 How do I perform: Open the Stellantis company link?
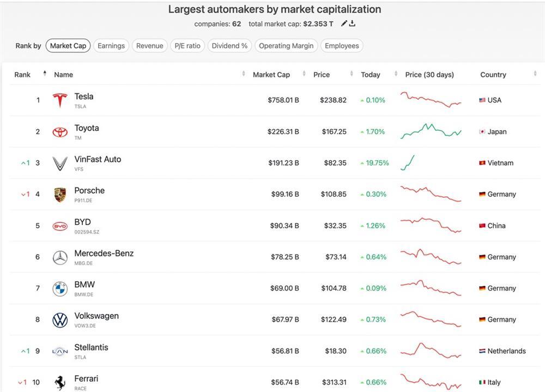tap(91, 347)
